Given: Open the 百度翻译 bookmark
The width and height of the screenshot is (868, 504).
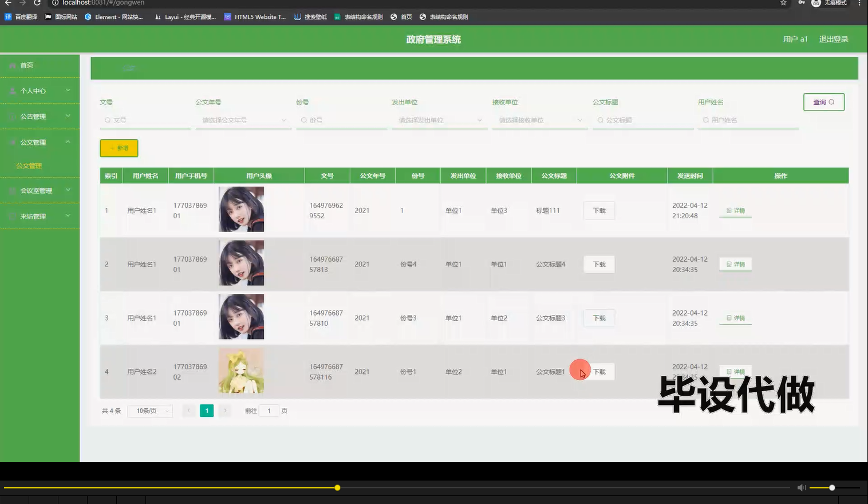Looking at the screenshot, I should click(x=21, y=17).
